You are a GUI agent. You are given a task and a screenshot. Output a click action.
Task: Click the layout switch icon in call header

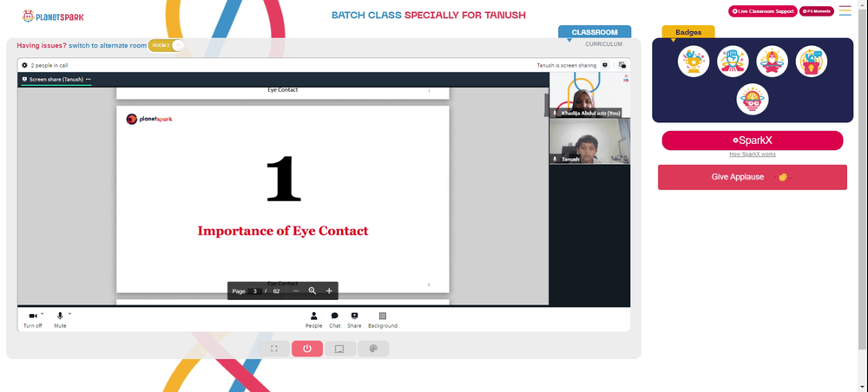pyautogui.click(x=622, y=65)
